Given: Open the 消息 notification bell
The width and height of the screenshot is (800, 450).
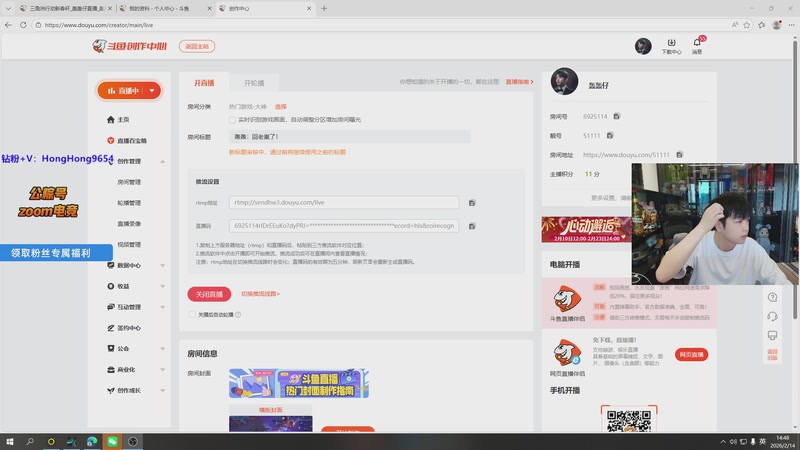Looking at the screenshot, I should click(x=697, y=45).
